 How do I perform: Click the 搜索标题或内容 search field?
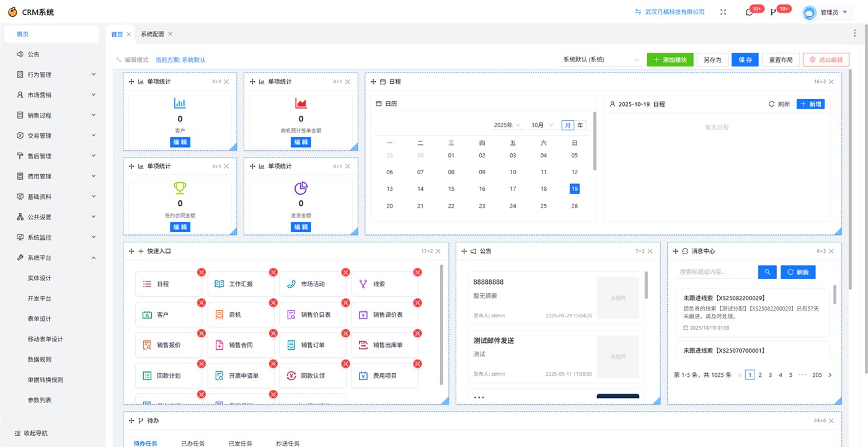click(x=717, y=272)
